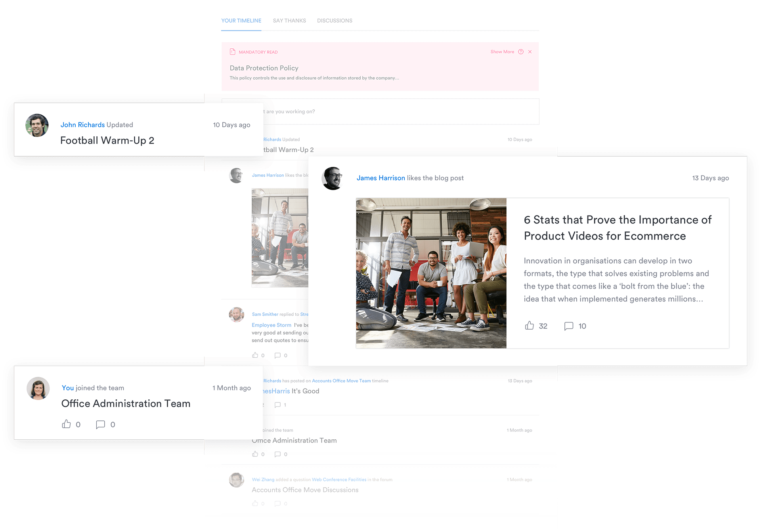761x532 pixels.
Task: Dismiss the Mandatory Read banner
Action: coord(530,51)
